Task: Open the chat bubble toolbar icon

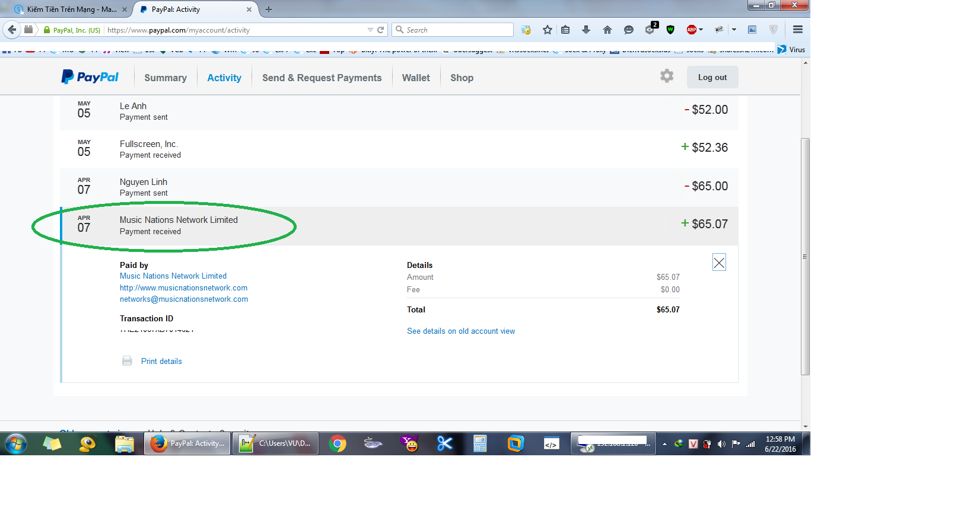Action: point(629,30)
